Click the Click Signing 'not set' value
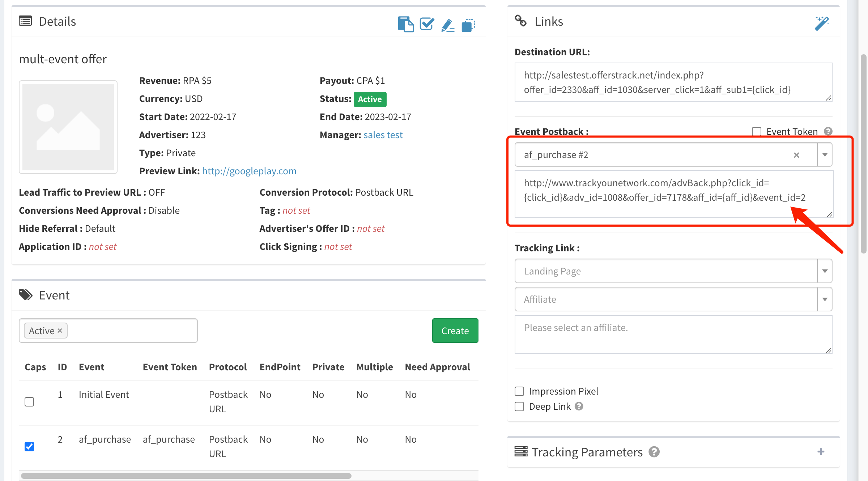868x481 pixels. pyautogui.click(x=338, y=247)
